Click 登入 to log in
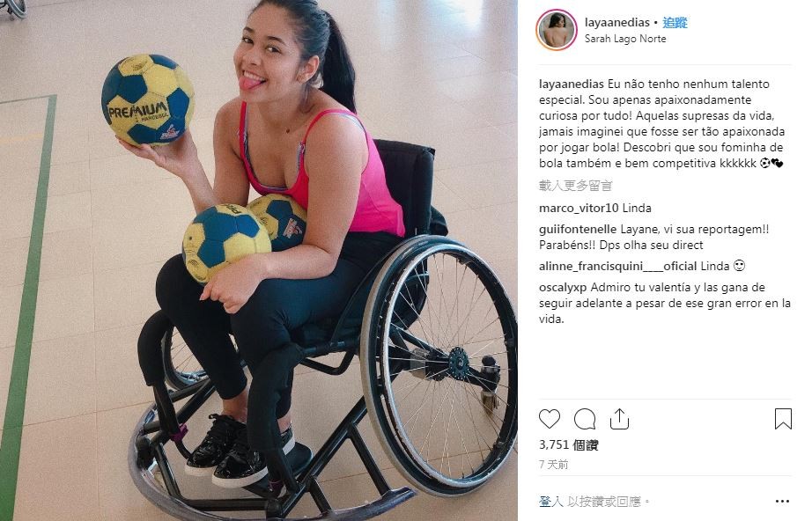This screenshot has width=812, height=521. coord(551,502)
